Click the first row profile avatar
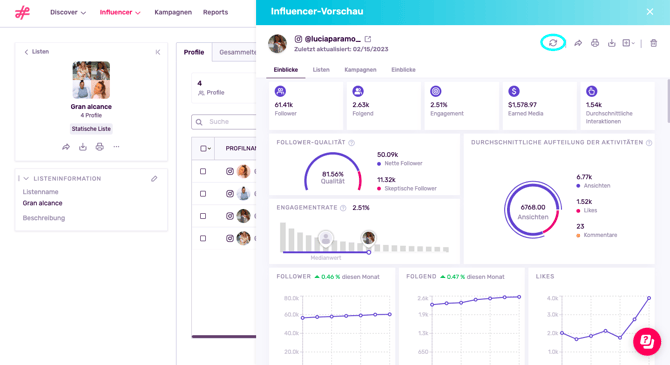The width and height of the screenshot is (670, 365). pos(244,171)
